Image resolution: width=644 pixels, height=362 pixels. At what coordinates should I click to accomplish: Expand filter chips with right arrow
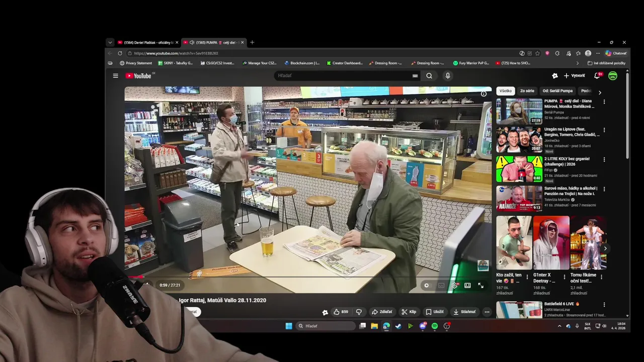(x=600, y=93)
